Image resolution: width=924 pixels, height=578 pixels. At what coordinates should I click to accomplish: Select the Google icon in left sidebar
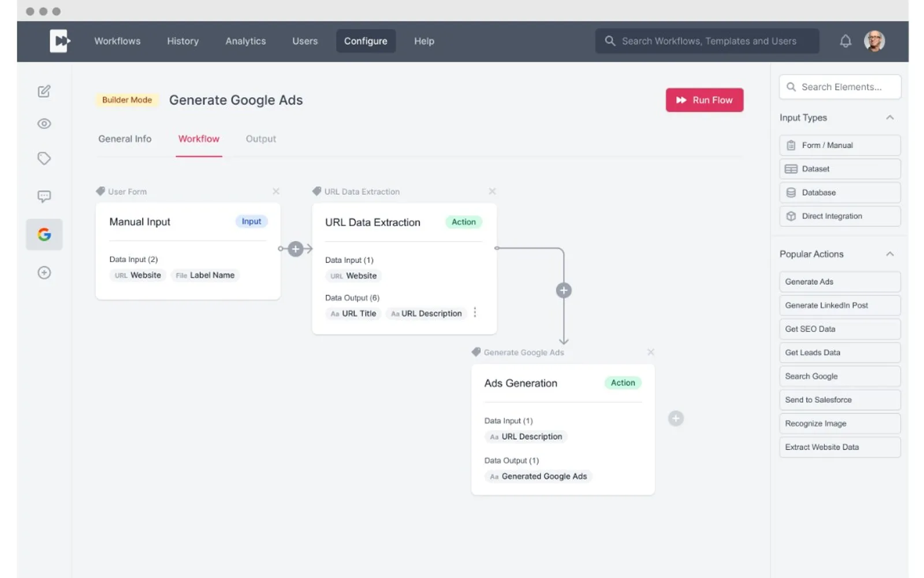coord(44,235)
